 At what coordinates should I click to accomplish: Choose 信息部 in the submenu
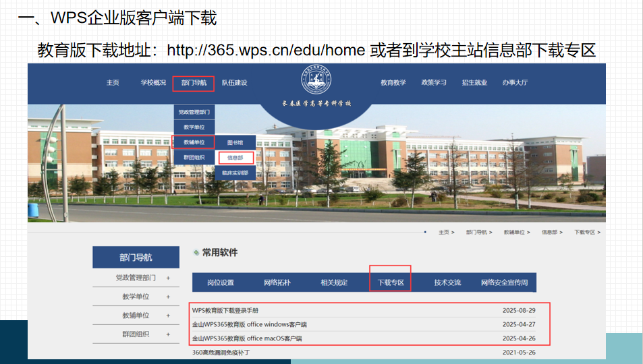click(235, 158)
